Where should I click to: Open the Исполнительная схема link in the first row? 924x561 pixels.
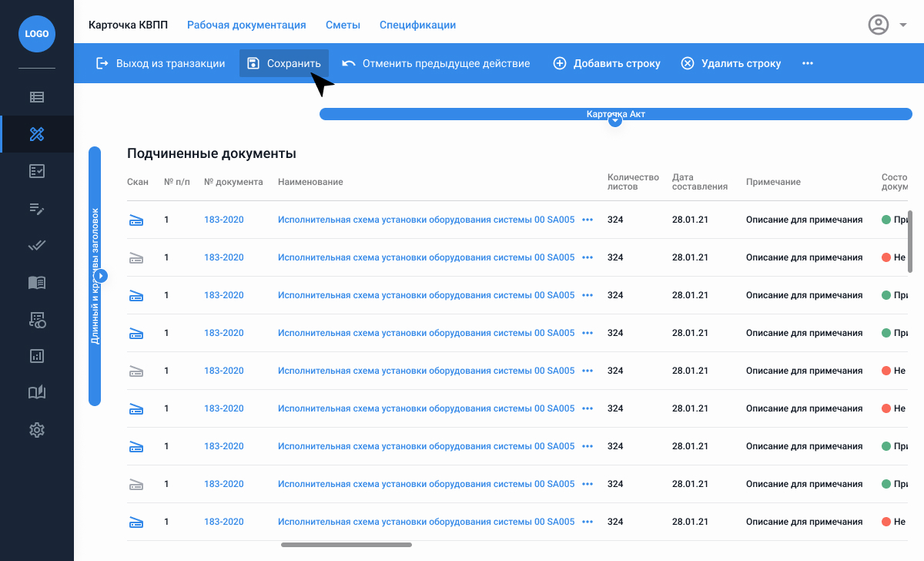click(x=426, y=220)
